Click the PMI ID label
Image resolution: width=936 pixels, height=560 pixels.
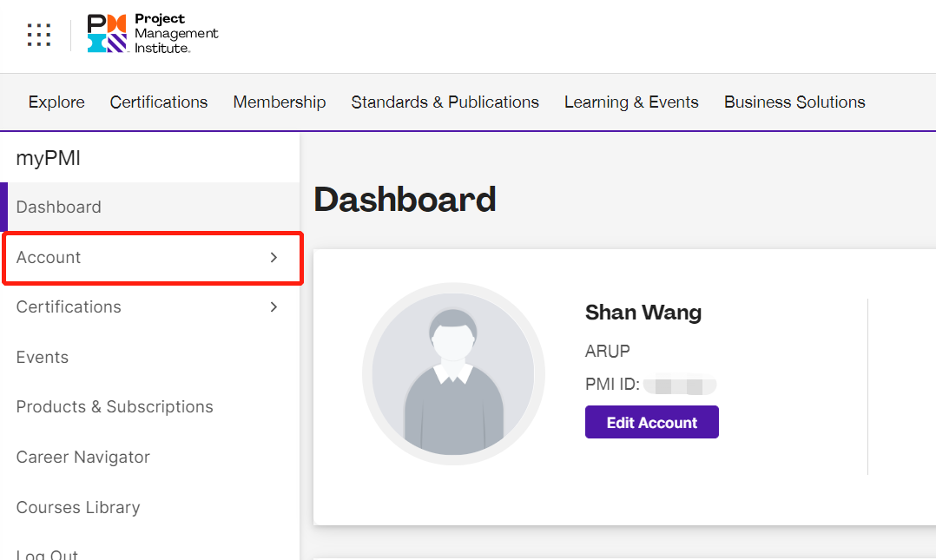pos(612,384)
